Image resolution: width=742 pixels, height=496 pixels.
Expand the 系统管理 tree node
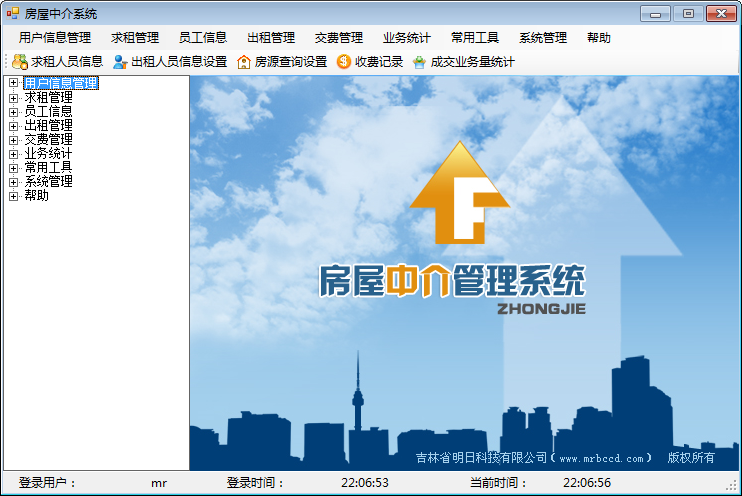(13, 182)
